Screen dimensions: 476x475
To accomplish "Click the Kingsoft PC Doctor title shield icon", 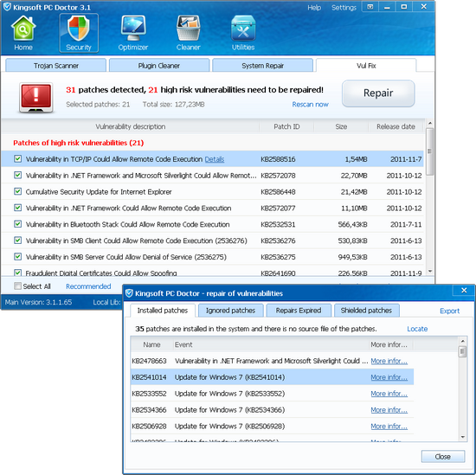I will tap(7, 7).
